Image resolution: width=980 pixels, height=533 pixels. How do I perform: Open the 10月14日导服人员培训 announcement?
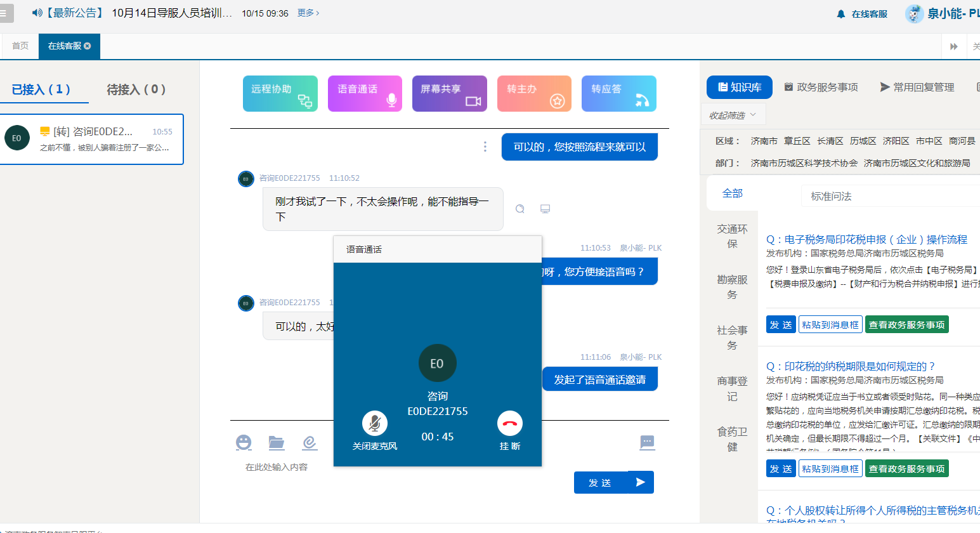(x=172, y=13)
